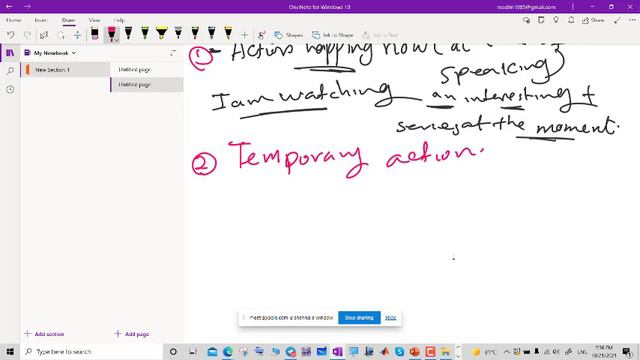This screenshot has height=360, width=640.
Task: Click Add section
Action: click(x=44, y=334)
